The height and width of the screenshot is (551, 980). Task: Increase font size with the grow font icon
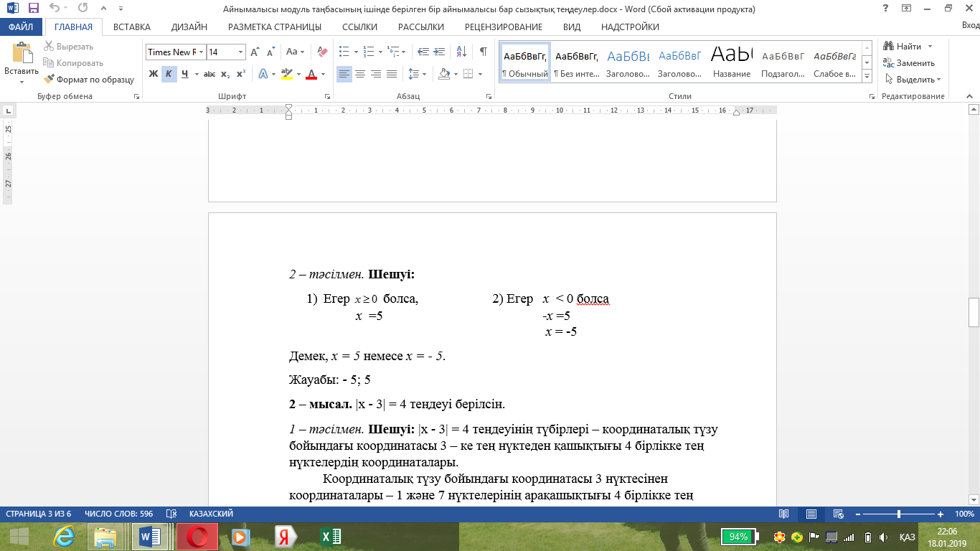click(255, 52)
